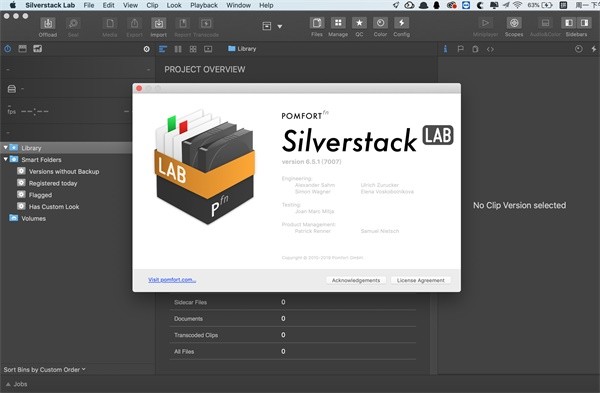Collapse the Smart Folders group
The width and height of the screenshot is (600, 393).
tap(5, 159)
